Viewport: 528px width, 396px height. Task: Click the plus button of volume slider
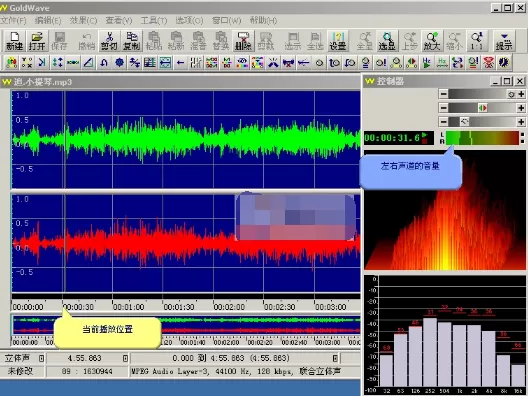521,94
